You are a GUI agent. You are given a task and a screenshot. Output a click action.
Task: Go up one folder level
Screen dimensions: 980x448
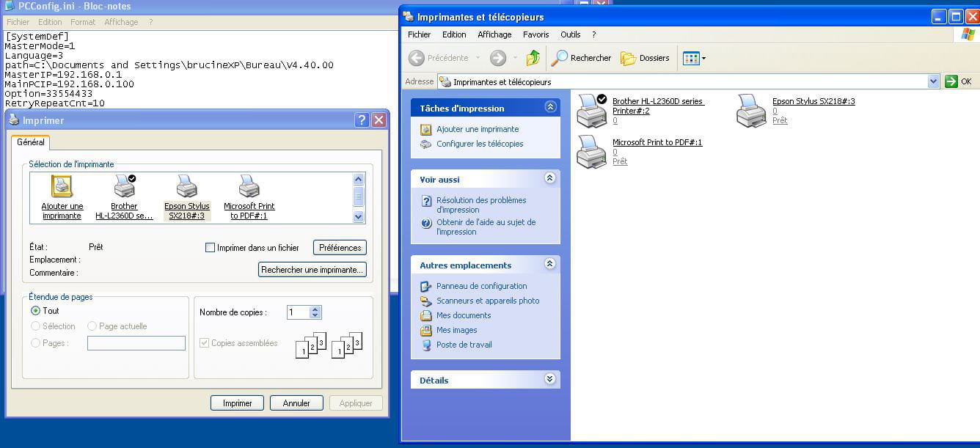(533, 58)
